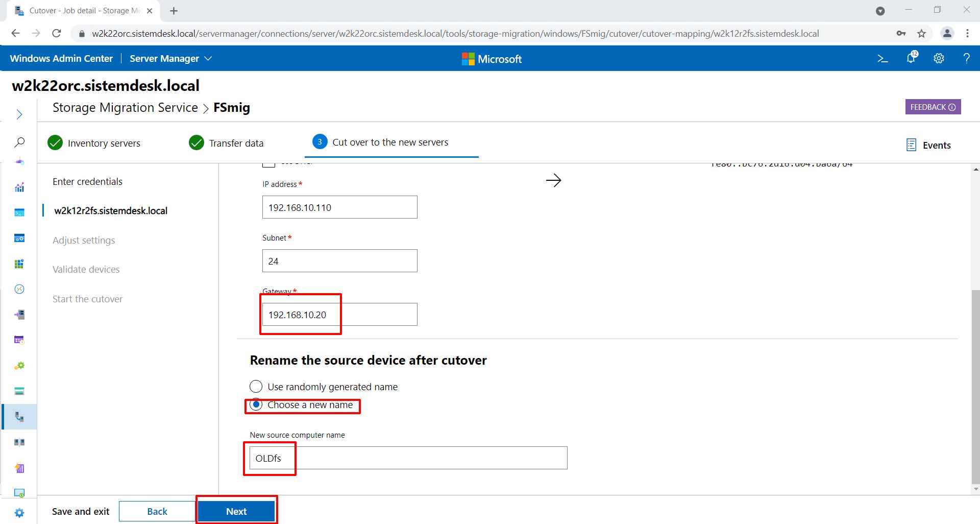Open Enter credentials section
Viewport: 980px width, 524px height.
(87, 182)
